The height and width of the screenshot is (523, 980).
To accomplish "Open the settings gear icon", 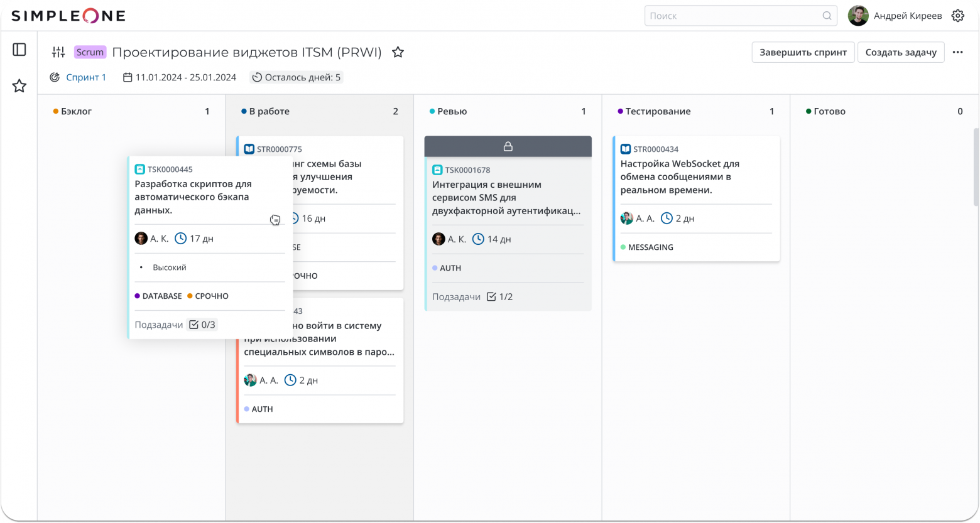I will pyautogui.click(x=957, y=16).
